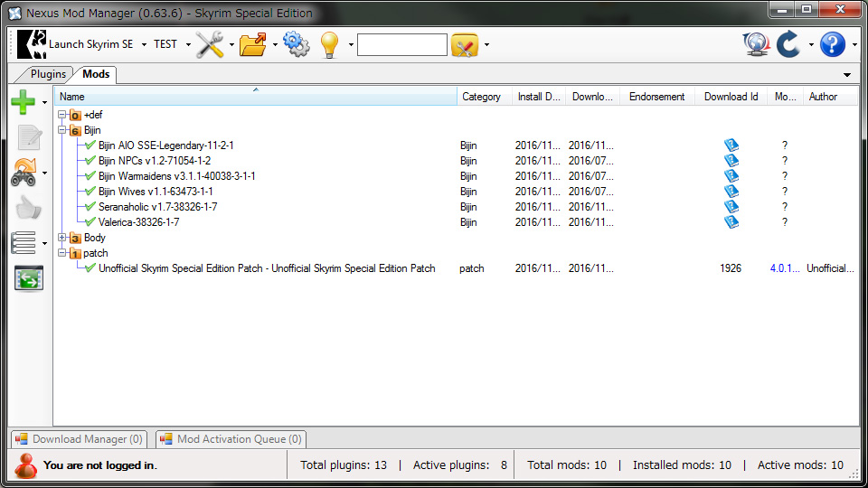Click download id icon for Valerica
This screenshot has height=488, width=868.
(x=731, y=222)
